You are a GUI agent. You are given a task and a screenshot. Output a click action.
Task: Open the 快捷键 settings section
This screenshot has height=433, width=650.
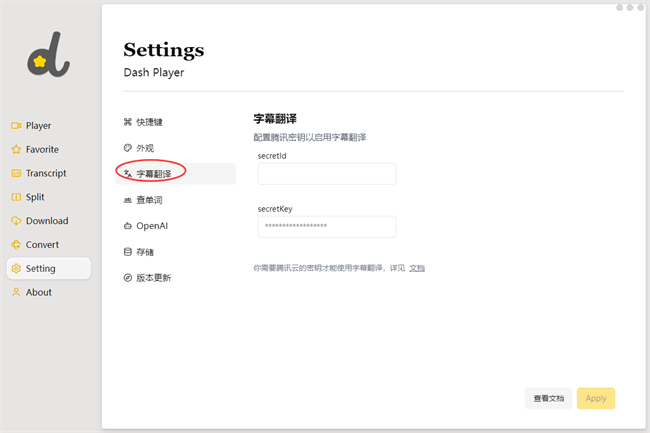click(x=175, y=122)
